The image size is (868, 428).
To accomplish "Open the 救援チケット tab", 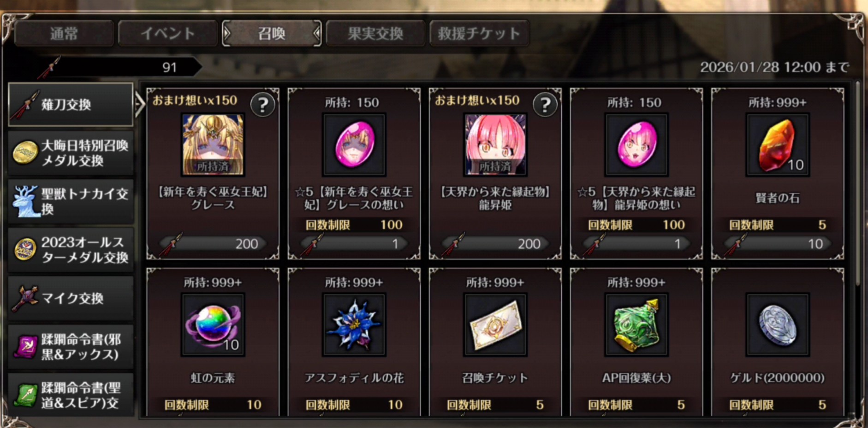I will [x=479, y=33].
